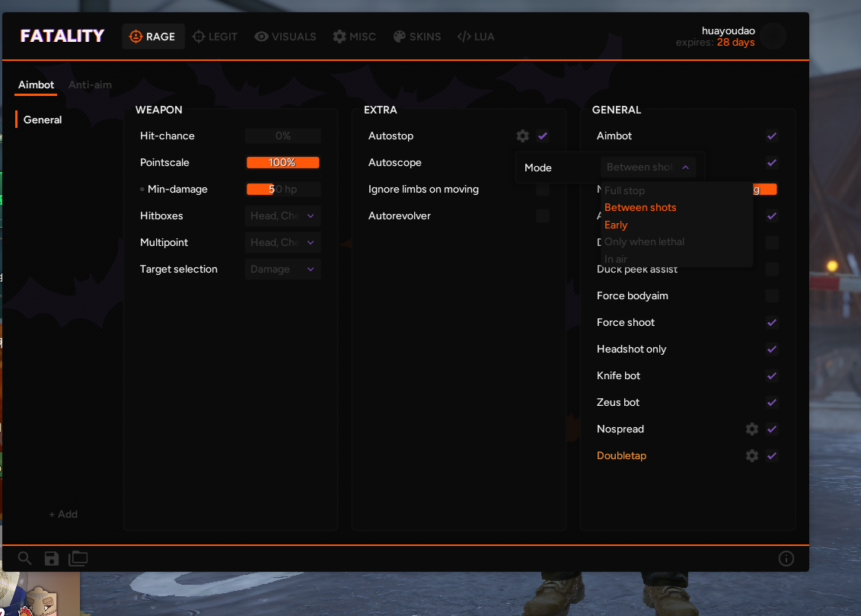Select the General sidebar entry

click(43, 120)
